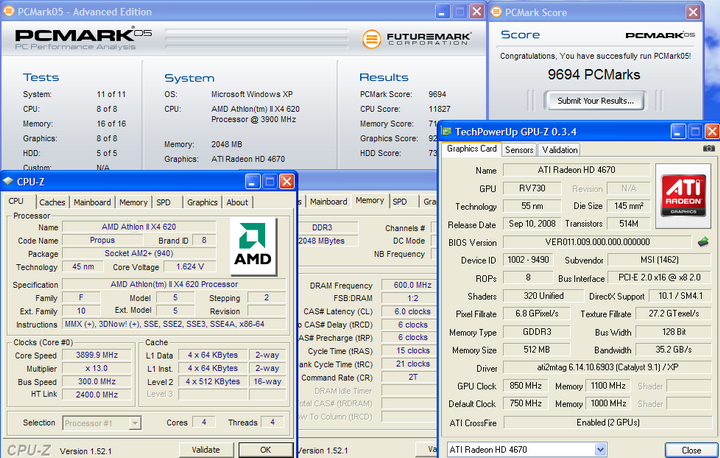Click the CPU Score 11827 result
Screen dimensions: 720x458
click(x=439, y=109)
